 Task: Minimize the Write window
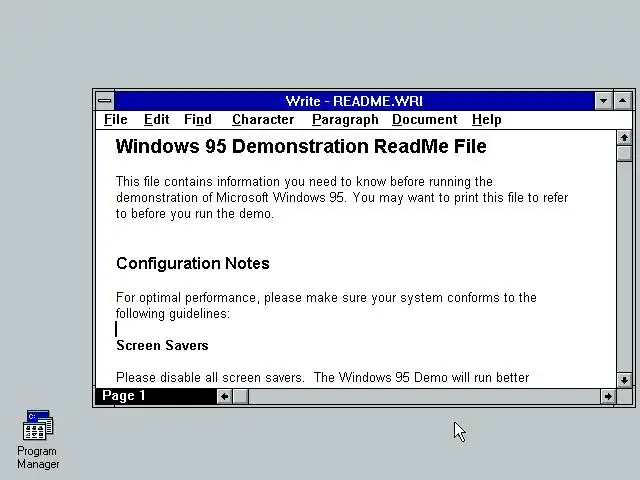click(603, 101)
